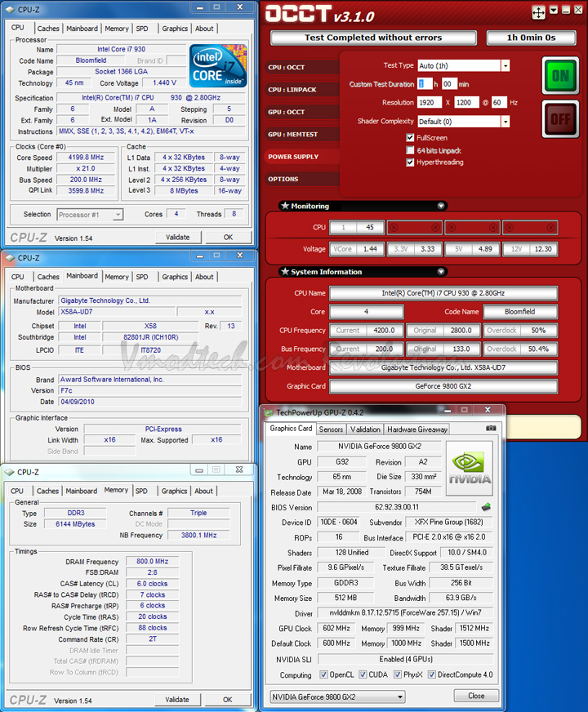Click the resolution height field showing 1200
Viewport: 588px width, 712px height.
[467, 103]
